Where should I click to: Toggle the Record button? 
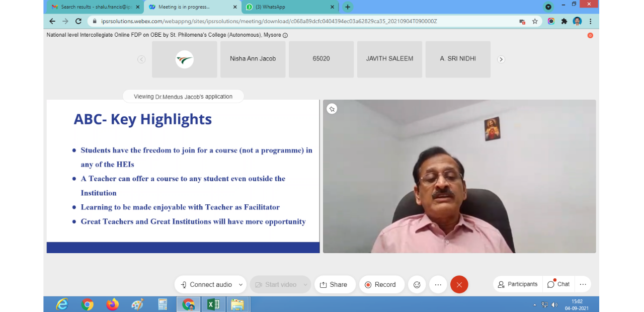[x=380, y=284]
